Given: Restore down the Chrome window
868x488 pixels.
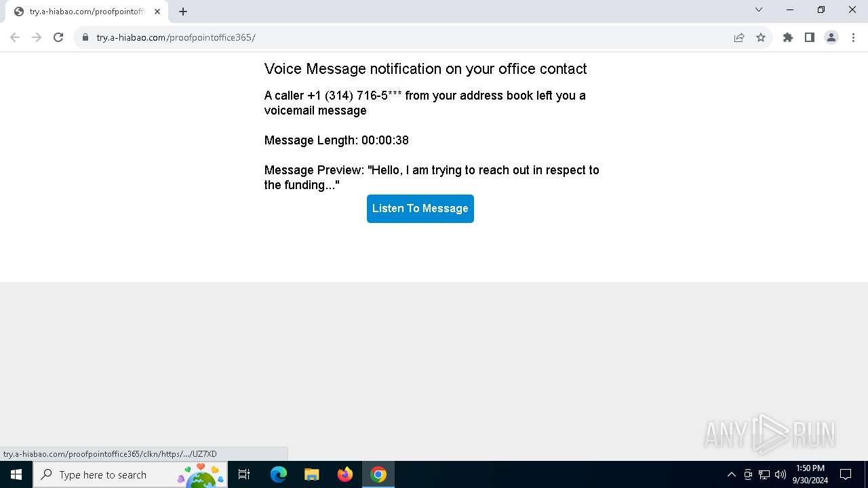Looking at the screenshot, I should (821, 9).
